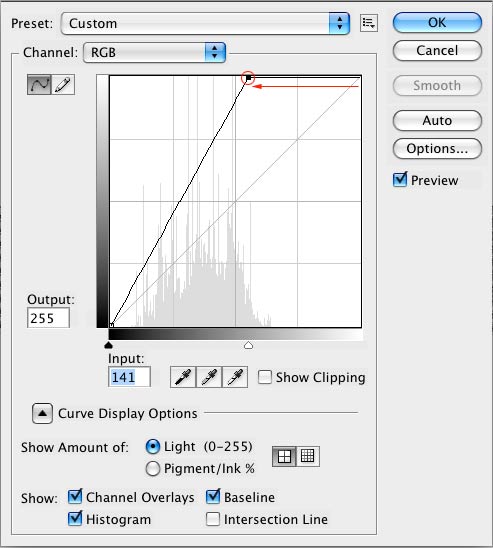This screenshot has height=548, width=493.
Task: Click the Auto button
Action: pyautogui.click(x=437, y=121)
